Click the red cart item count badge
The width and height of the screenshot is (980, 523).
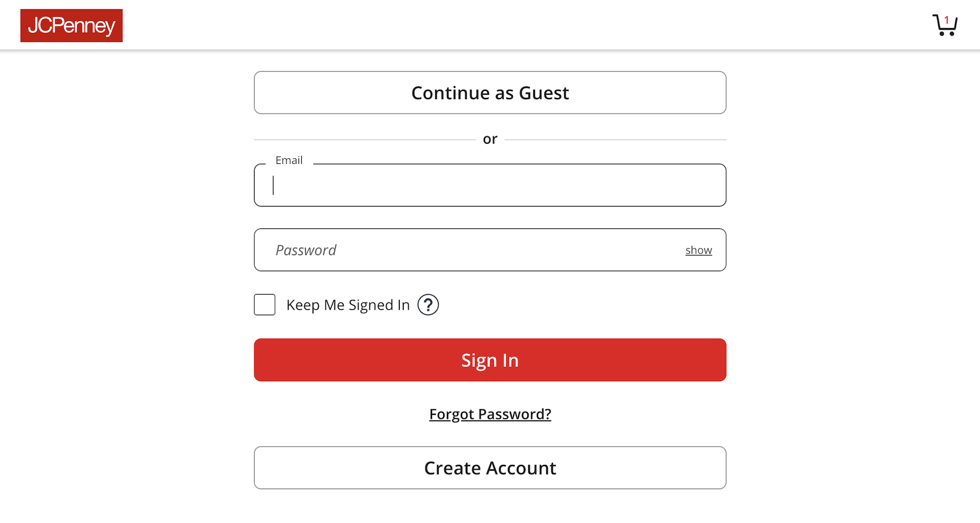click(947, 20)
